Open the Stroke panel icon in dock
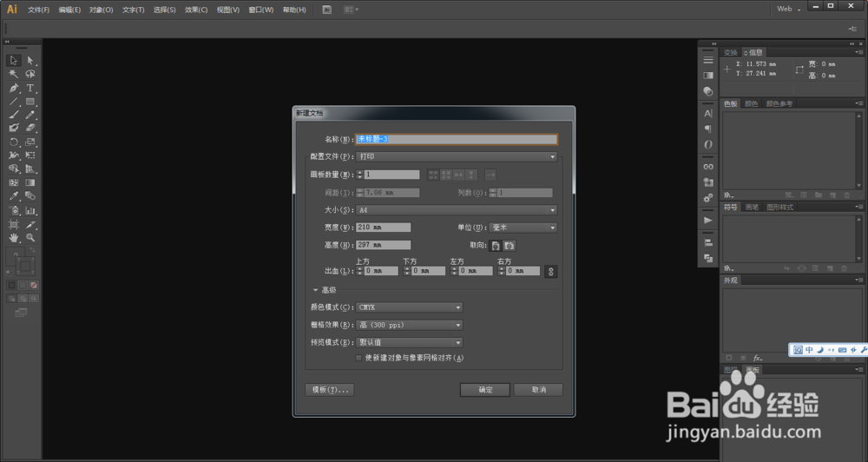Viewport: 868px width, 462px height. point(708,60)
